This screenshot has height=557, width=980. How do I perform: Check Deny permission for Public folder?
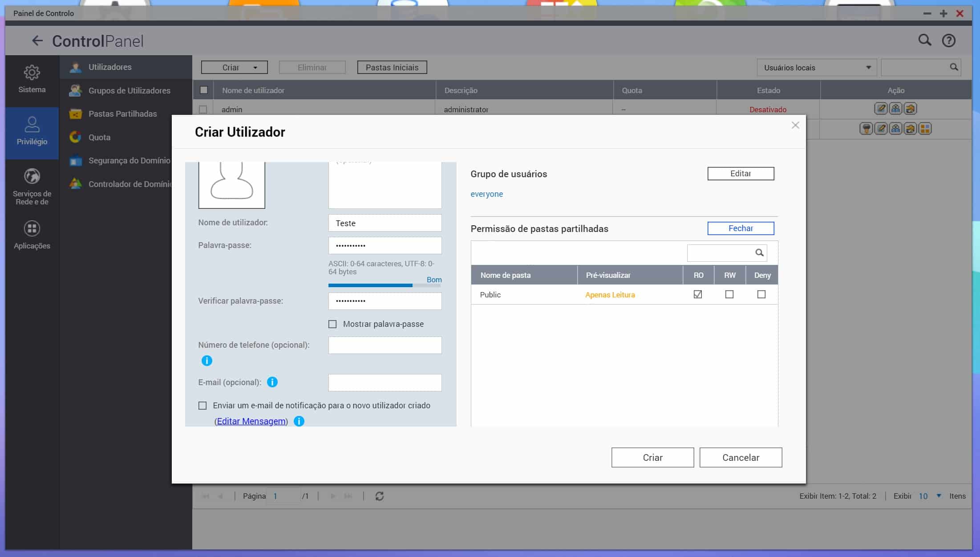(761, 294)
